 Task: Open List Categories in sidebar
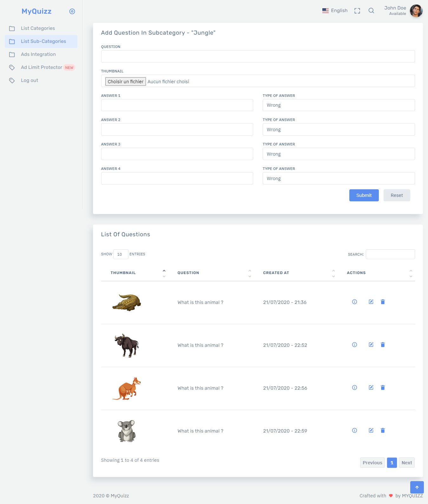(x=41, y=29)
